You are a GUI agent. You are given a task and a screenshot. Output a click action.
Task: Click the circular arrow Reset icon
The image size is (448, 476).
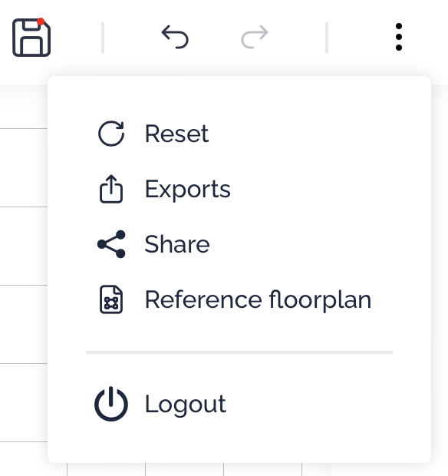(111, 134)
